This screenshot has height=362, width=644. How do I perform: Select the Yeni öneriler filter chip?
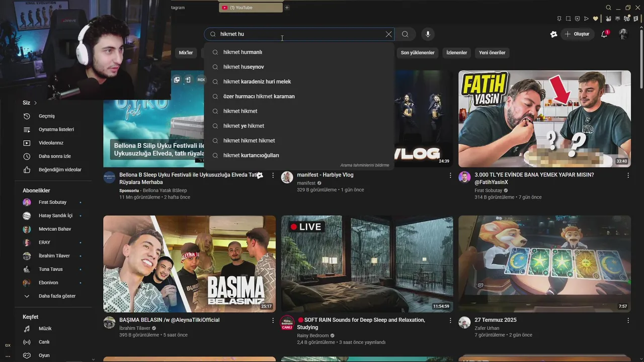pos(492,53)
